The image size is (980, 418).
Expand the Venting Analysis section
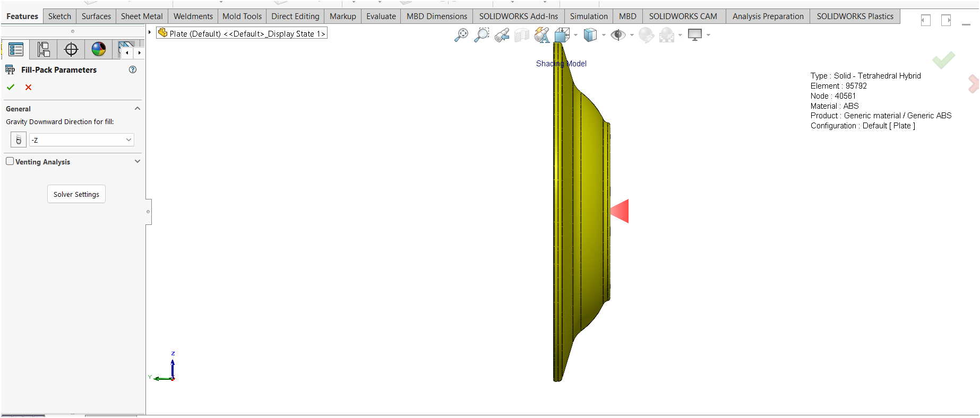tap(137, 161)
